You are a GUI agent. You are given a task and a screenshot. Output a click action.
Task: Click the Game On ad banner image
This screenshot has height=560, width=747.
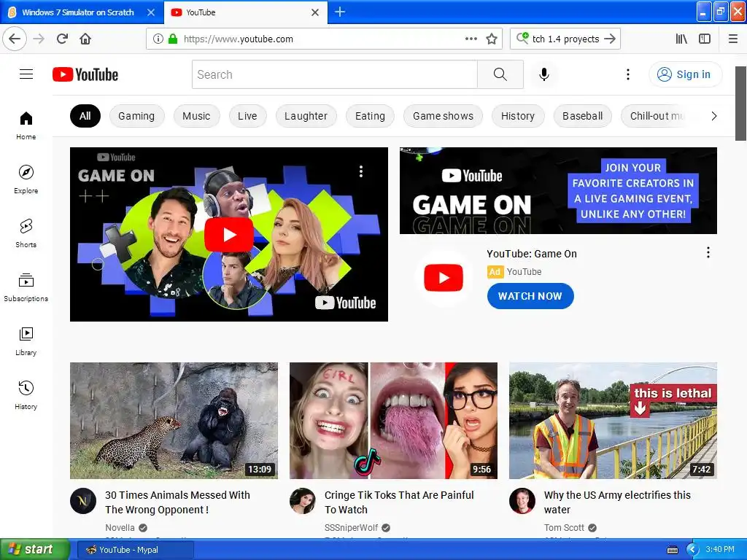[x=558, y=190]
